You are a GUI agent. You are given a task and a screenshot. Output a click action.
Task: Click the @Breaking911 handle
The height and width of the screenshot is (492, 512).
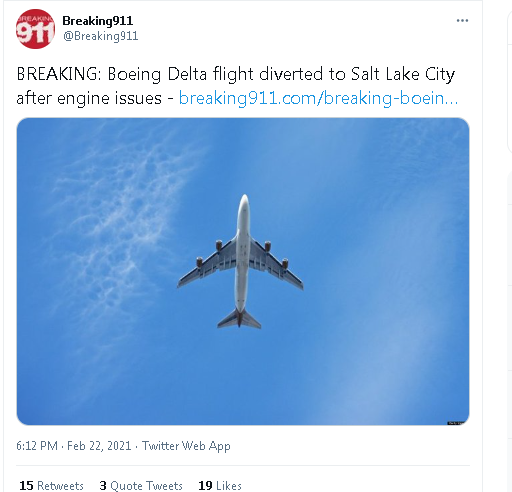pyautogui.click(x=101, y=36)
